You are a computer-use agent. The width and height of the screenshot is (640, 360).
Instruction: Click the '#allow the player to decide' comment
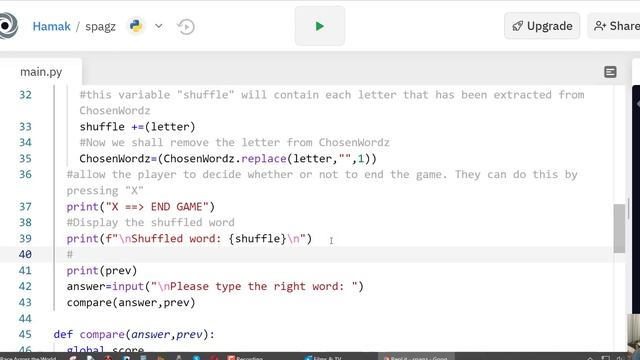(x=322, y=182)
